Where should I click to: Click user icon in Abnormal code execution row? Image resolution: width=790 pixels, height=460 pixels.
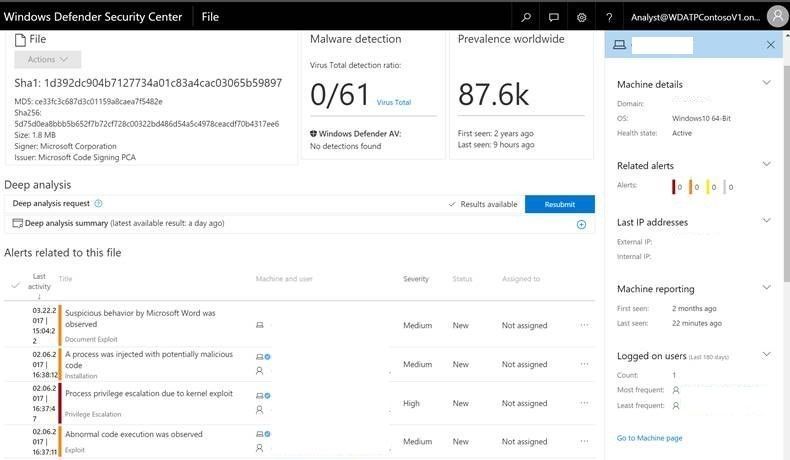(x=259, y=447)
